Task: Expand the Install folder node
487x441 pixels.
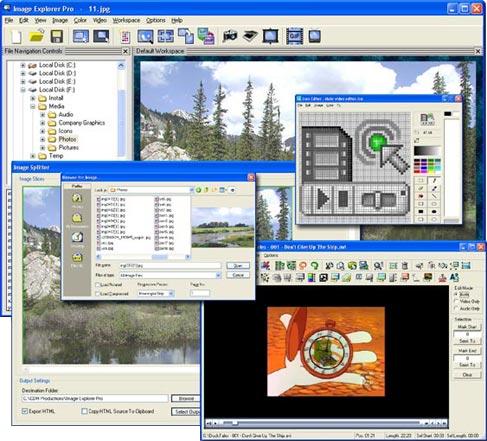Action: click(33, 98)
